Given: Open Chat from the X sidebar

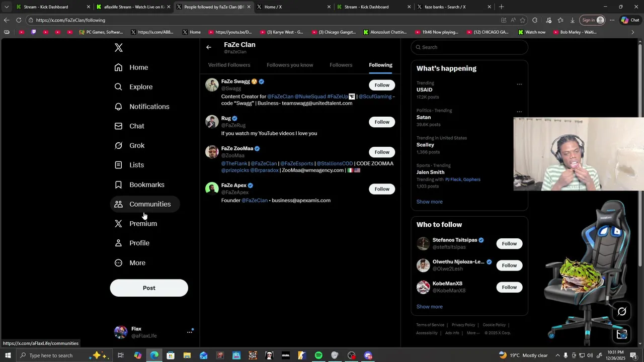Looking at the screenshot, I should 130,126.
